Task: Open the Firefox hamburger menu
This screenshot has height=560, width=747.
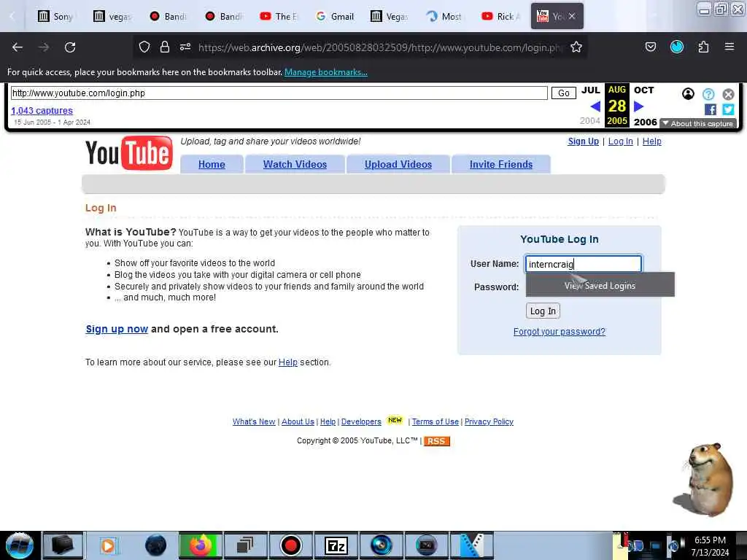Action: click(x=729, y=47)
